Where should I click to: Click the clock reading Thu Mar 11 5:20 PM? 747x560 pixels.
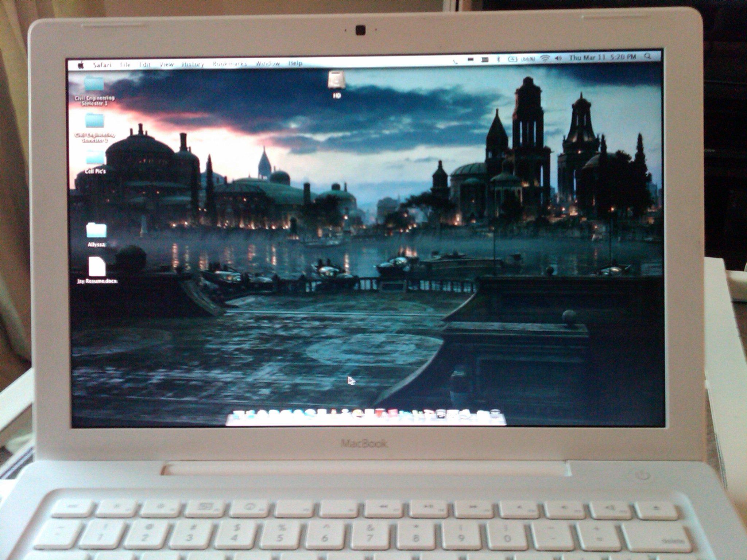click(603, 57)
